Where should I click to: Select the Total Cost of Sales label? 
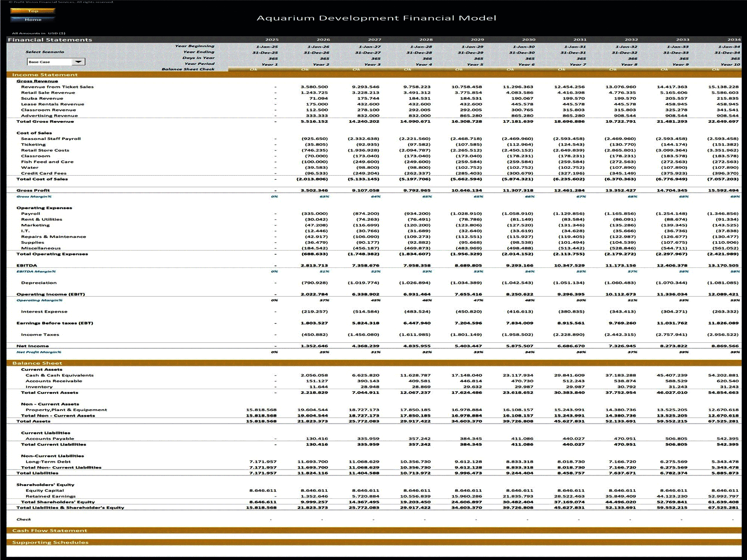[42, 179]
